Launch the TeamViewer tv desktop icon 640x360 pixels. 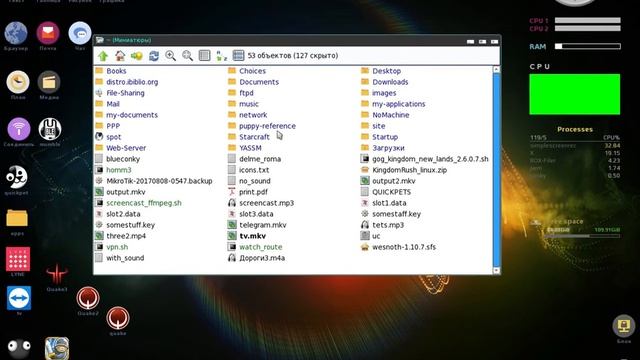pyautogui.click(x=19, y=298)
